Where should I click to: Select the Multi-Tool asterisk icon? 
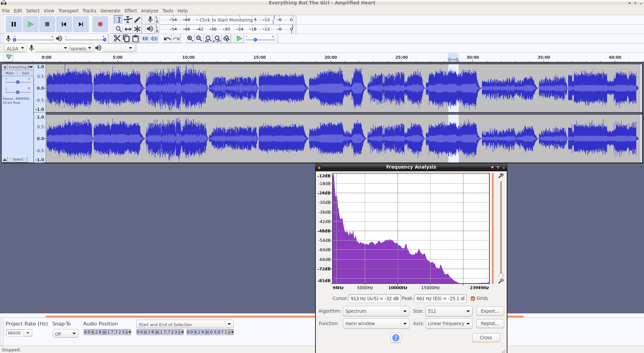tap(137, 29)
